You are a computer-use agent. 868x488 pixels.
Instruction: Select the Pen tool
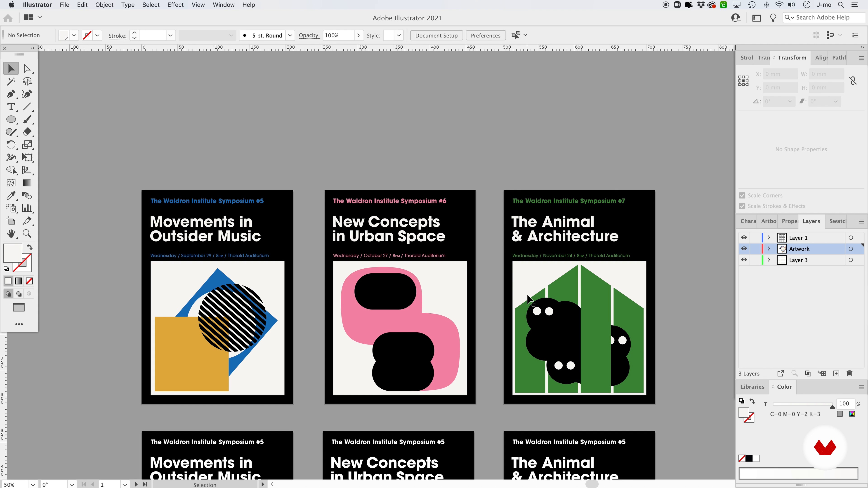pyautogui.click(x=11, y=94)
